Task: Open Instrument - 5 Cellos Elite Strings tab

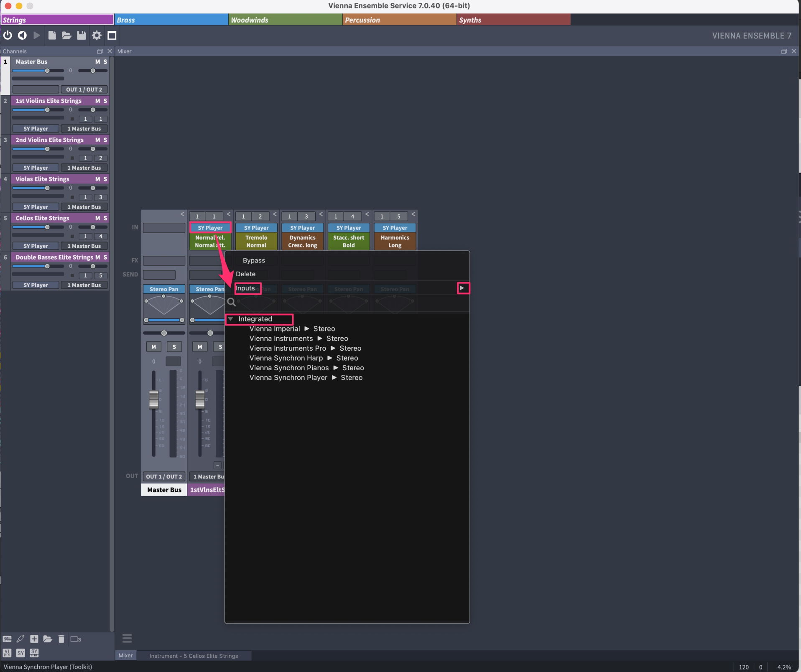Action: [x=194, y=656]
